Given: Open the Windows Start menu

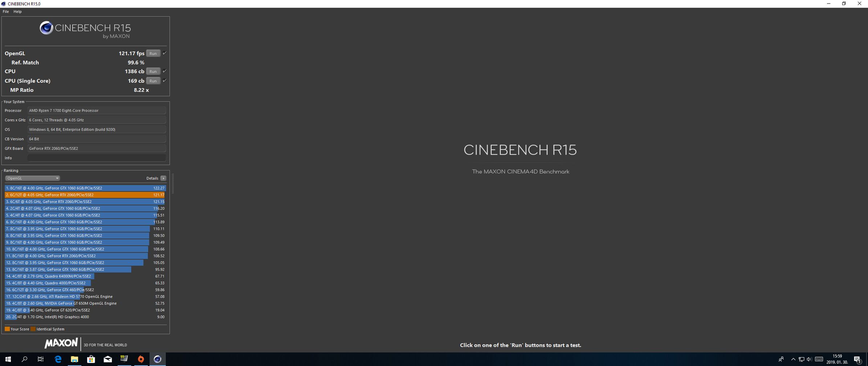Looking at the screenshot, I should tap(8, 359).
